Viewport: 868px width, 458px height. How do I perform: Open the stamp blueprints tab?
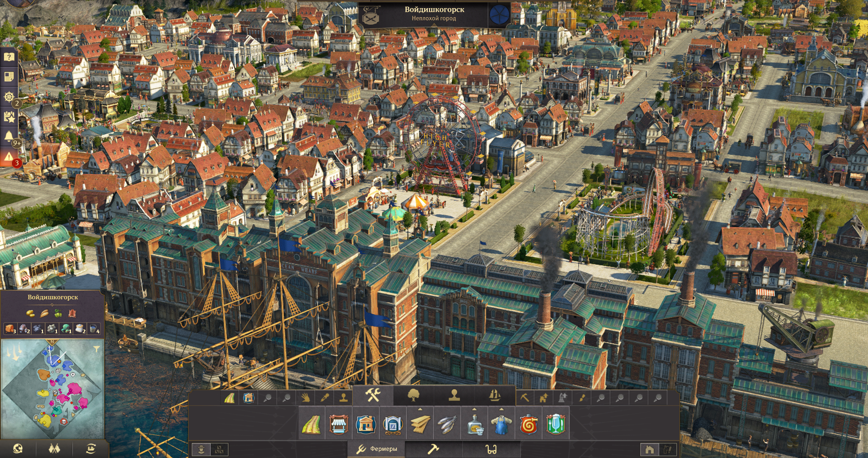click(454, 396)
